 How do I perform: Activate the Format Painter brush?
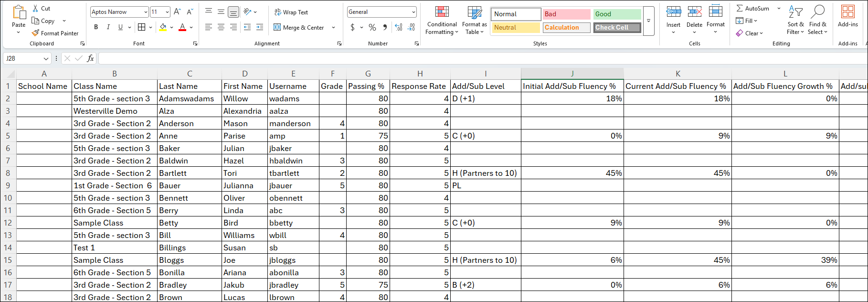point(35,33)
